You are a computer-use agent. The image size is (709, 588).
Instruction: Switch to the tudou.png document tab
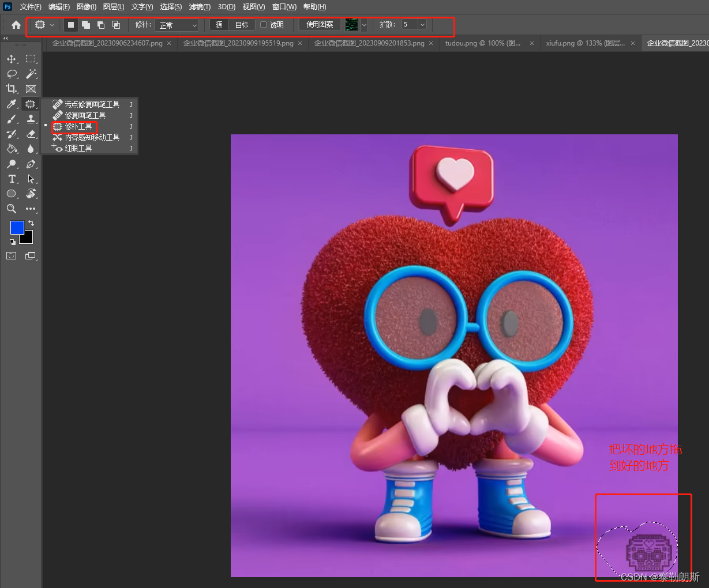(x=482, y=43)
